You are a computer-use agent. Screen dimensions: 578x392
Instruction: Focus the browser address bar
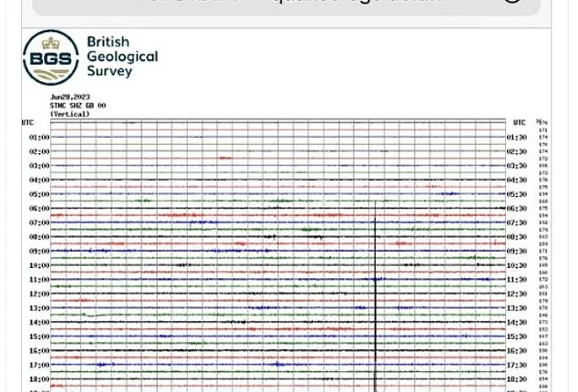pos(286,5)
